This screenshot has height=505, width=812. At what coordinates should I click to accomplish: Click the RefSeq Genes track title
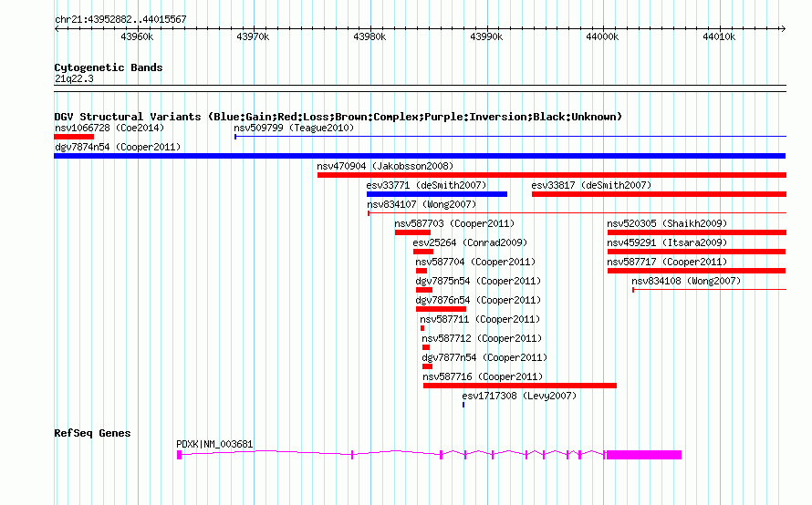point(92,433)
